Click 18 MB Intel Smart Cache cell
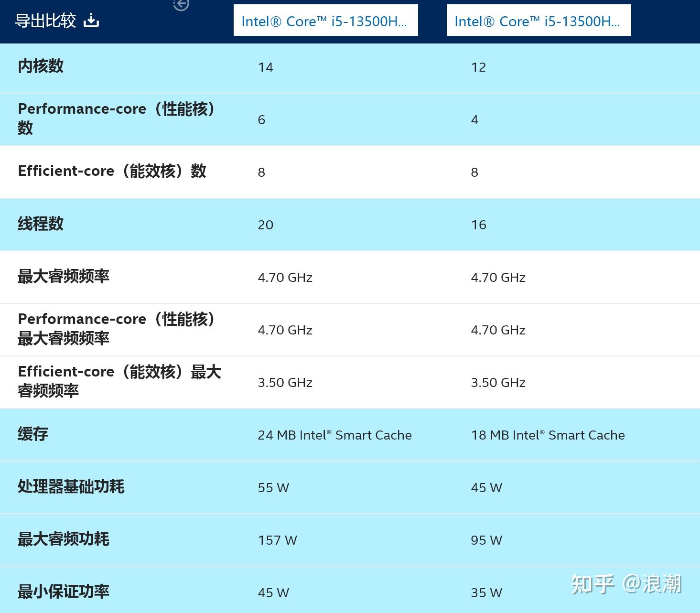 548,435
